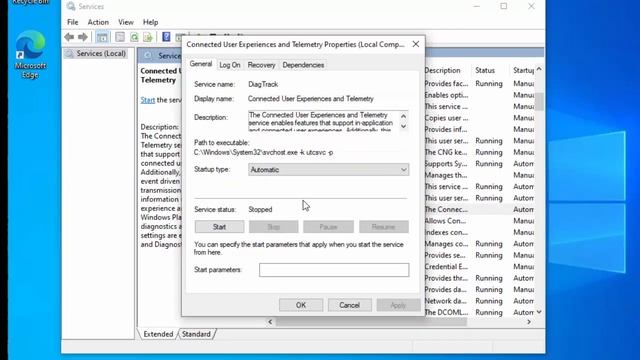Open the Recovery tab
Image resolution: width=640 pixels, height=360 pixels.
click(x=261, y=65)
